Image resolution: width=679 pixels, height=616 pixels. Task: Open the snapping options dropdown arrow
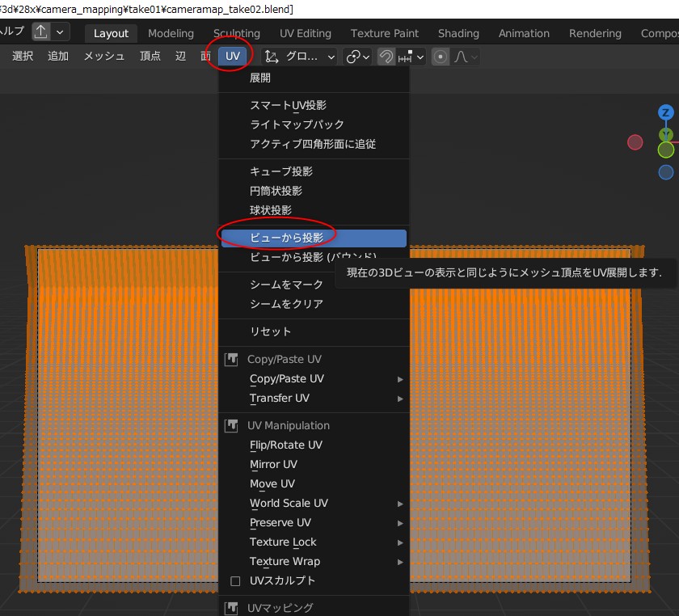tap(420, 57)
